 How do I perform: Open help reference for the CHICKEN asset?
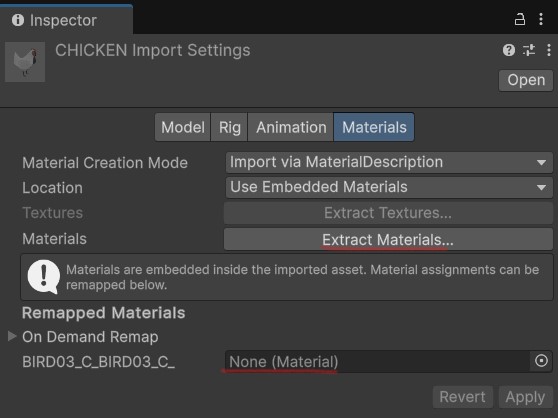[x=509, y=50]
